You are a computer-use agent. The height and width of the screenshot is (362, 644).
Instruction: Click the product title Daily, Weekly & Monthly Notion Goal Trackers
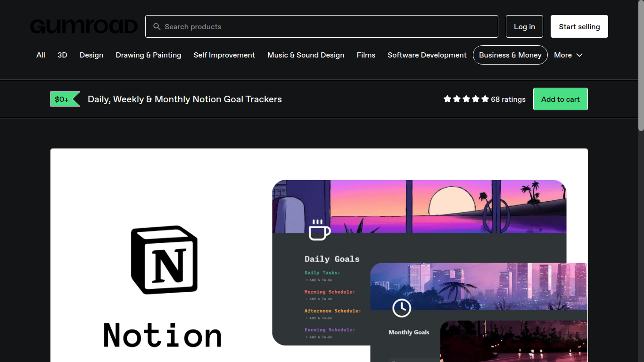185,99
